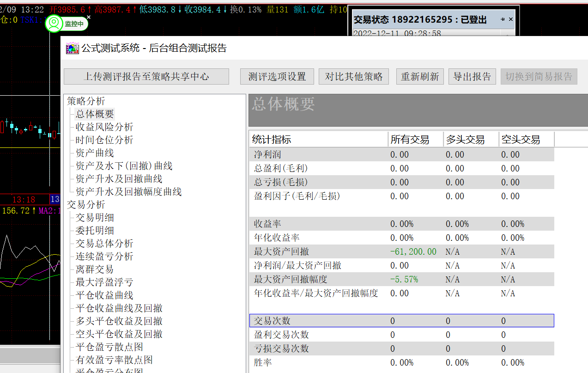Select the highlighted 交易次数 row

pyautogui.click(x=401, y=321)
